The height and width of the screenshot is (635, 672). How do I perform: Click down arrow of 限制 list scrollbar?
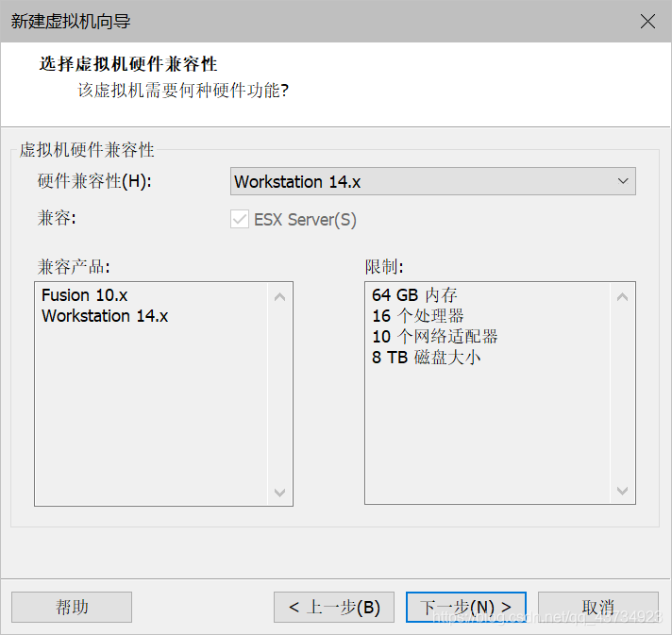point(622,491)
